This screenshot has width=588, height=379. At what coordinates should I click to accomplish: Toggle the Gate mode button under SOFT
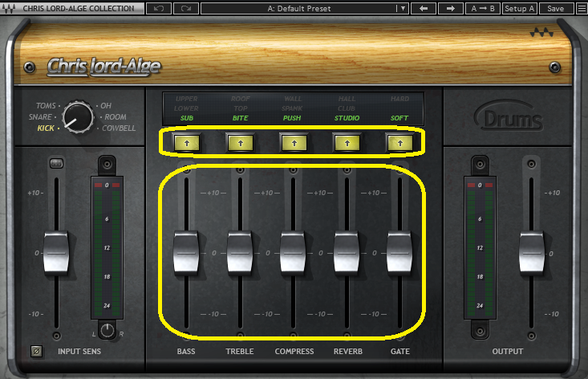pyautogui.click(x=399, y=143)
